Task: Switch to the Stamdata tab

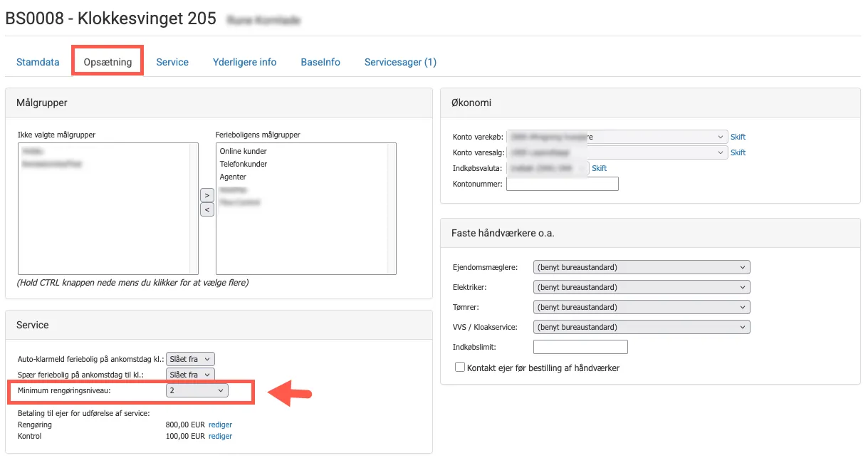Action: [x=38, y=62]
